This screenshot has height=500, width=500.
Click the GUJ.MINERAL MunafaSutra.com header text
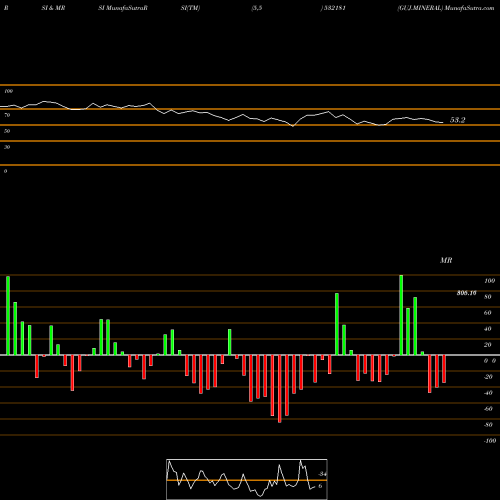[x=446, y=8]
